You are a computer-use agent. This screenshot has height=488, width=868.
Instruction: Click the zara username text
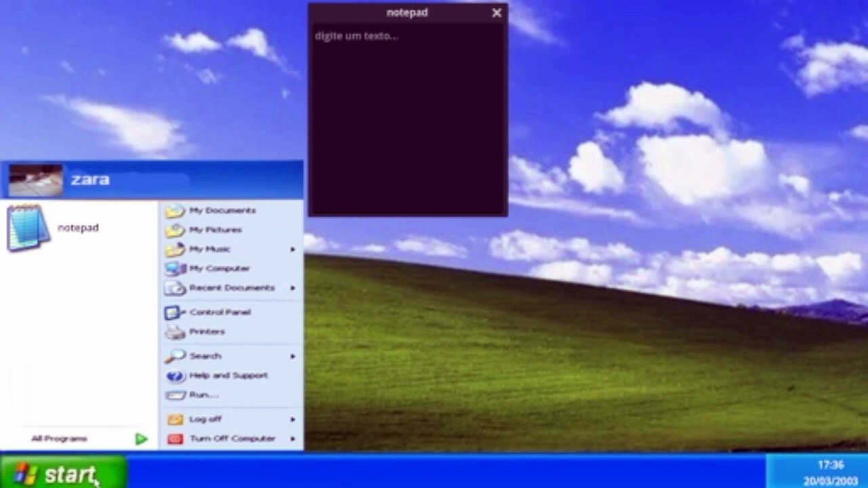(90, 180)
